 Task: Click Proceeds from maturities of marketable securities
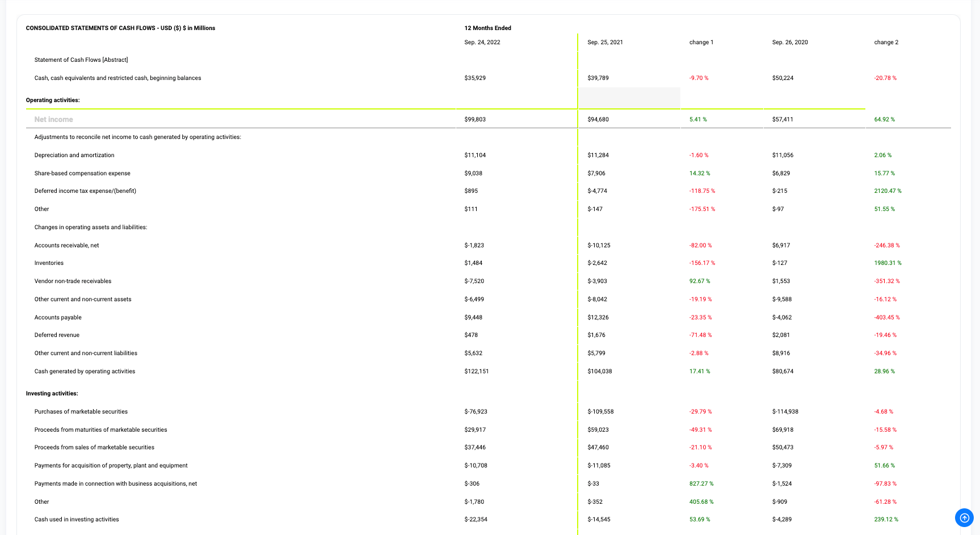100,429
